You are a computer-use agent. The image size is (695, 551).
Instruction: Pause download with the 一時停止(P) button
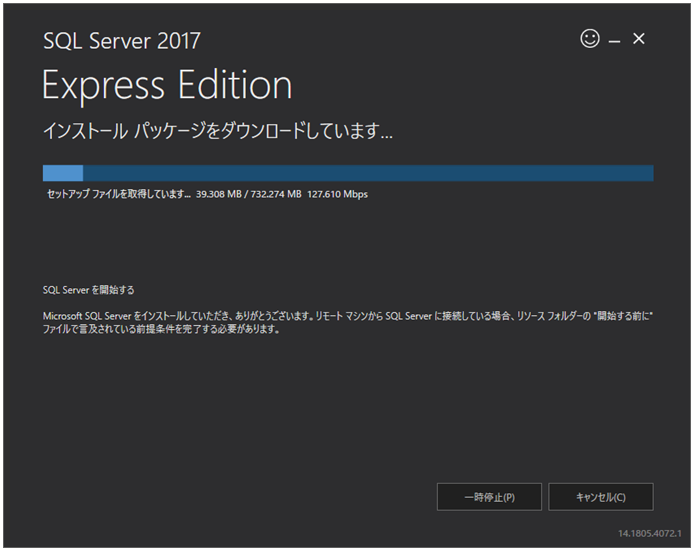489,497
